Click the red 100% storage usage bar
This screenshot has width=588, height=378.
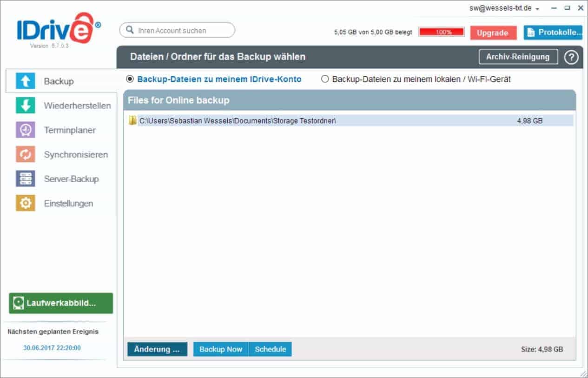pos(442,32)
